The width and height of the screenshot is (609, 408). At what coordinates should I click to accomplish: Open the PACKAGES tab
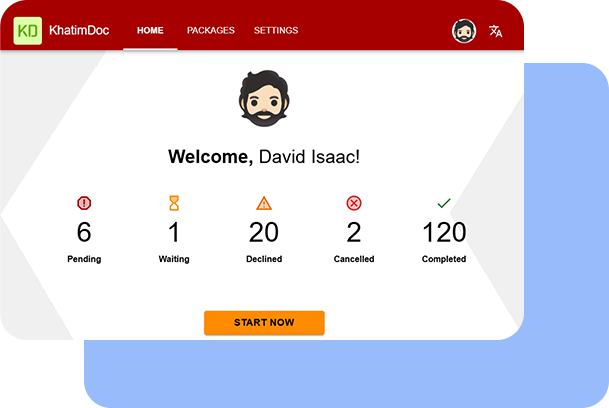211,30
